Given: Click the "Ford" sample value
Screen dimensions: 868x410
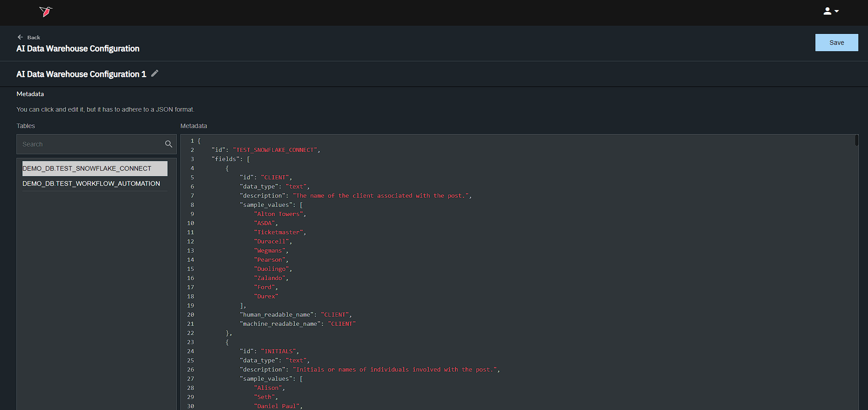Looking at the screenshot, I should point(264,287).
